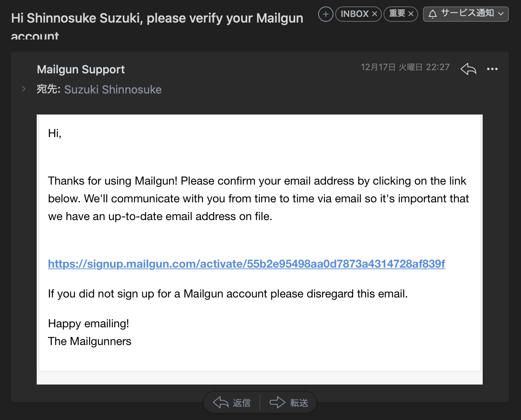Open the signup.mailgun.com activation link

click(x=246, y=264)
